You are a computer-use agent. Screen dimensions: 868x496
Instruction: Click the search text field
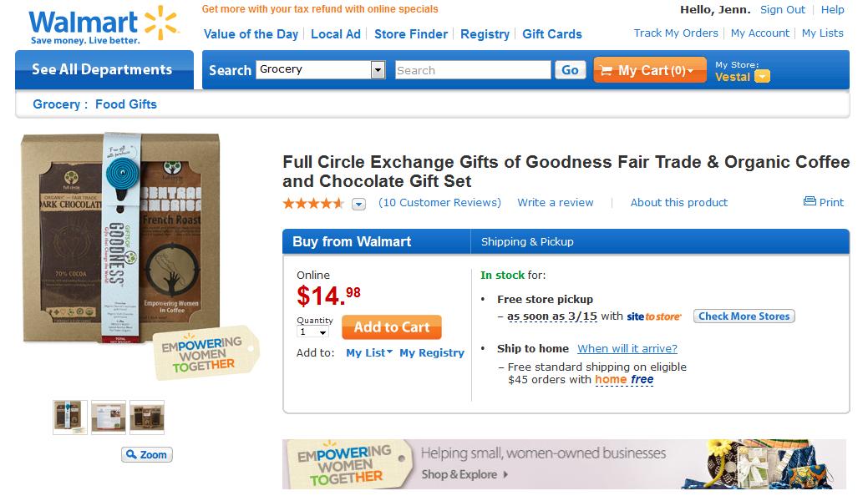pos(473,70)
